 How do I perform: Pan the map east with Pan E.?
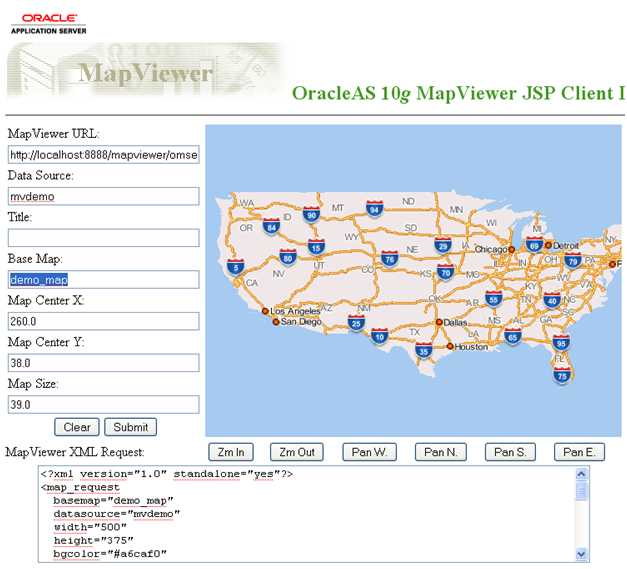pos(579,452)
